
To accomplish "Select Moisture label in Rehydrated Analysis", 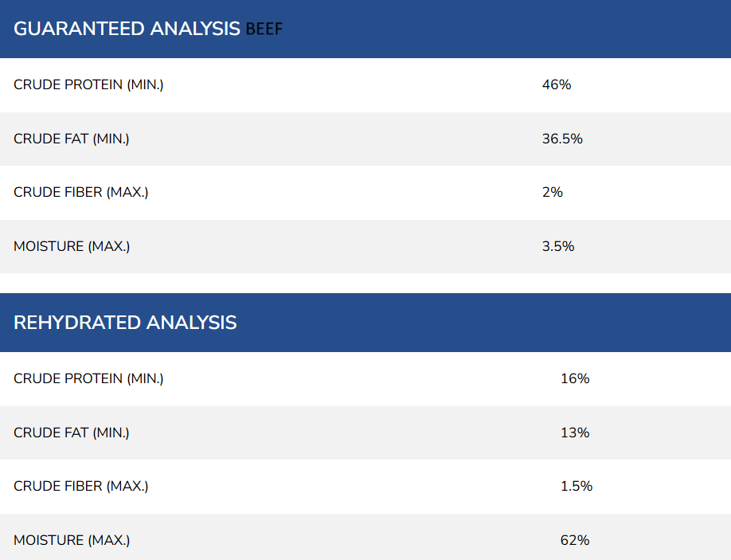I will (x=72, y=540).
